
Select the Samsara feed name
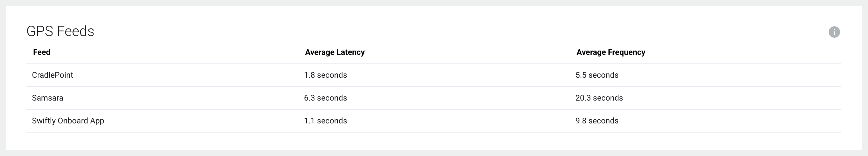[48, 98]
